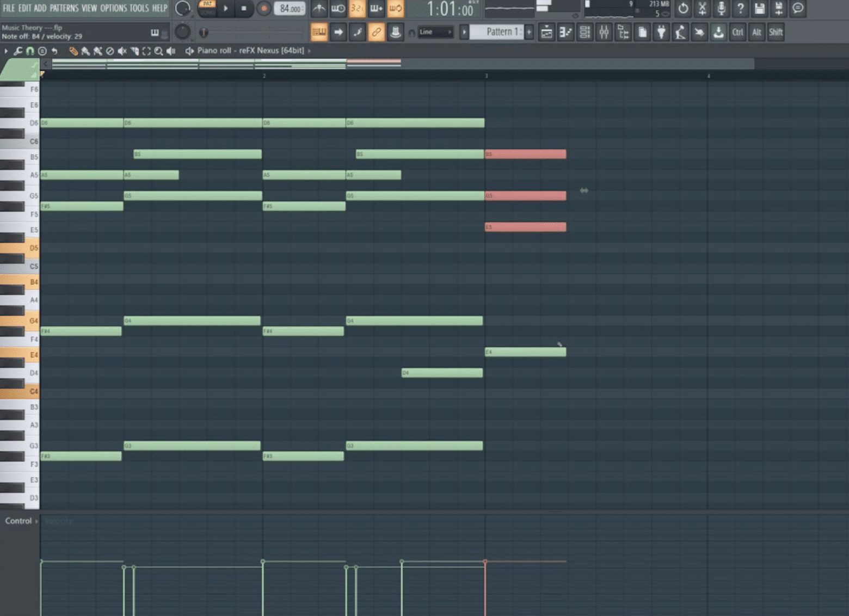This screenshot has width=849, height=616.
Task: Toggle the metronome
Action: pyautogui.click(x=319, y=8)
